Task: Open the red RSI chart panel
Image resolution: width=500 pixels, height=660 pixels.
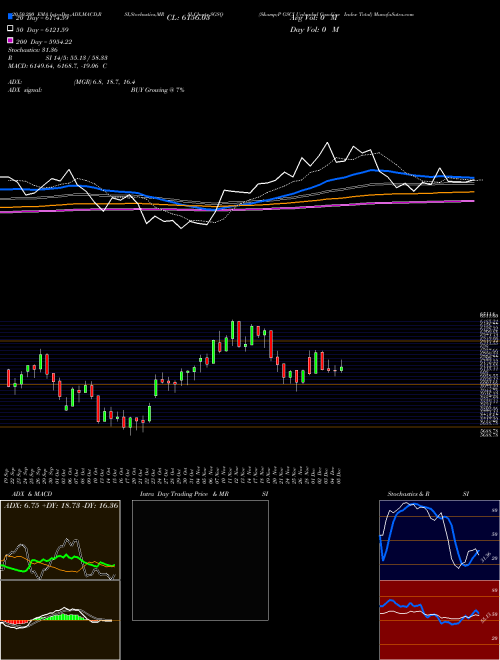Action: [439, 620]
